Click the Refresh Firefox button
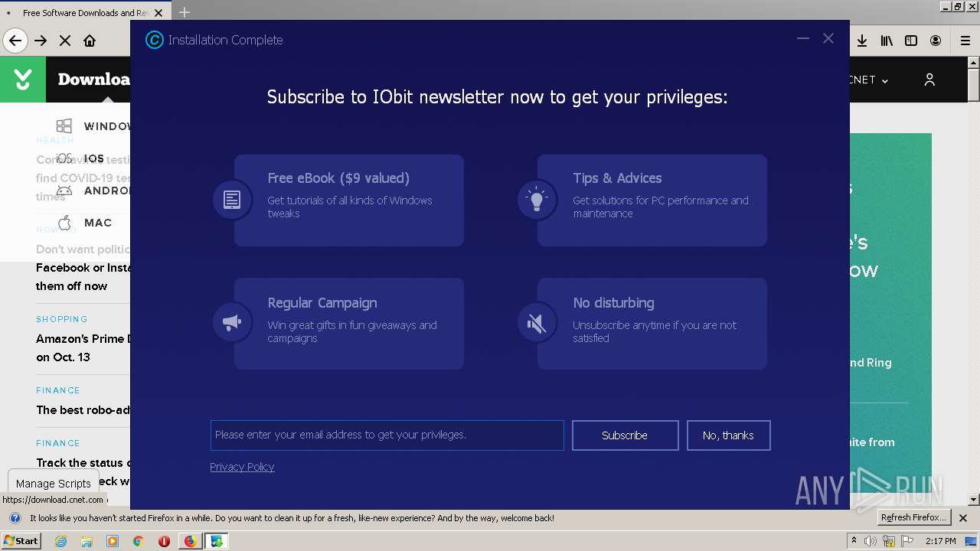This screenshot has width=980, height=551. tap(914, 517)
